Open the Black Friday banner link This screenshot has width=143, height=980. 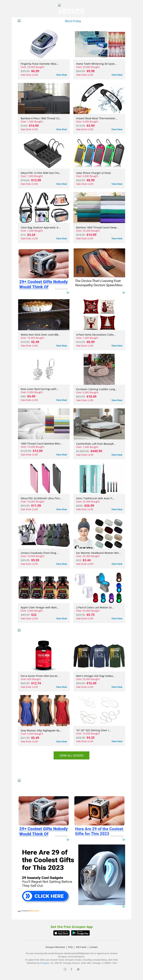(x=73, y=21)
